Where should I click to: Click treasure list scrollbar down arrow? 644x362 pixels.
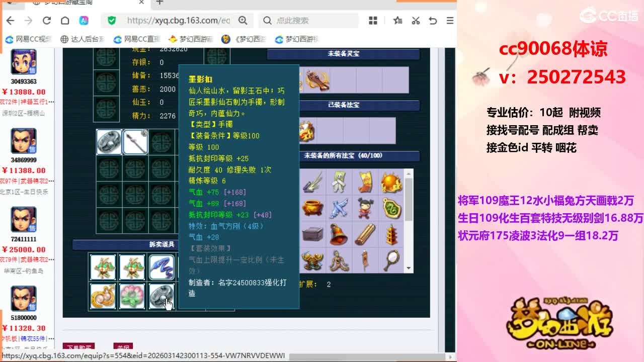click(x=409, y=268)
